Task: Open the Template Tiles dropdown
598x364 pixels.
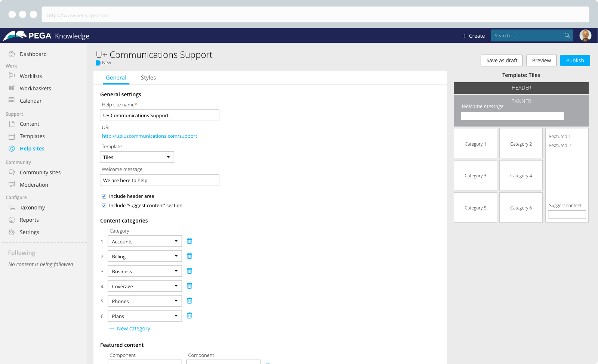Action: pos(137,157)
